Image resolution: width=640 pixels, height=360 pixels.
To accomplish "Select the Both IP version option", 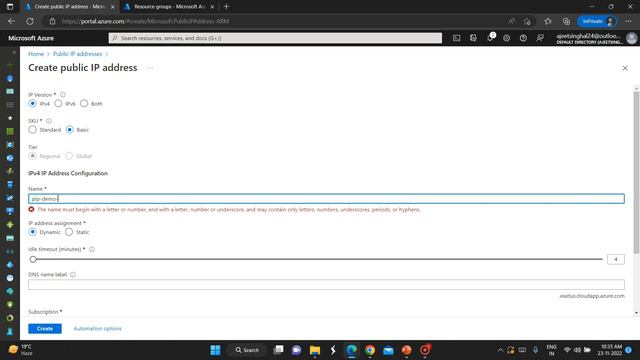I will tap(84, 104).
